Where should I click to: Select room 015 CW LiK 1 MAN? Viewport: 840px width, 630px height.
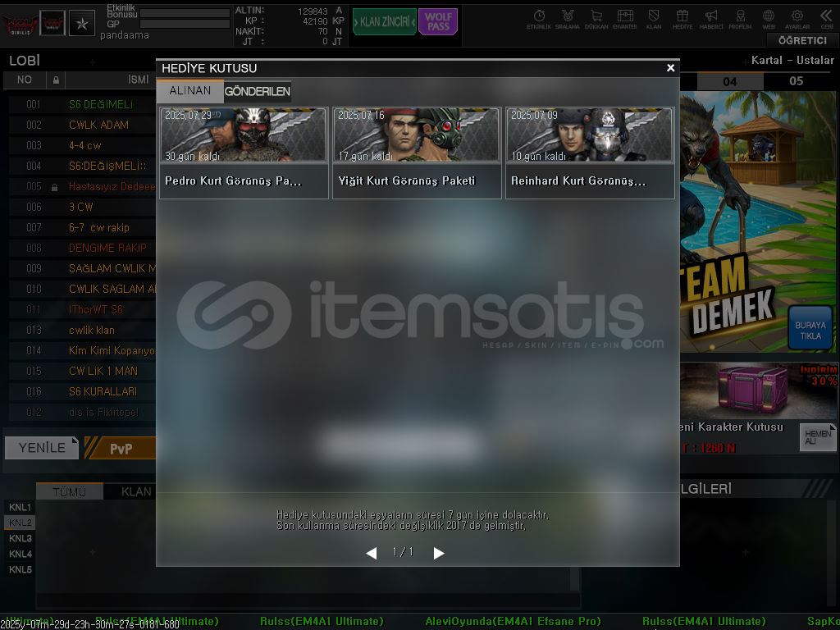click(x=82, y=371)
